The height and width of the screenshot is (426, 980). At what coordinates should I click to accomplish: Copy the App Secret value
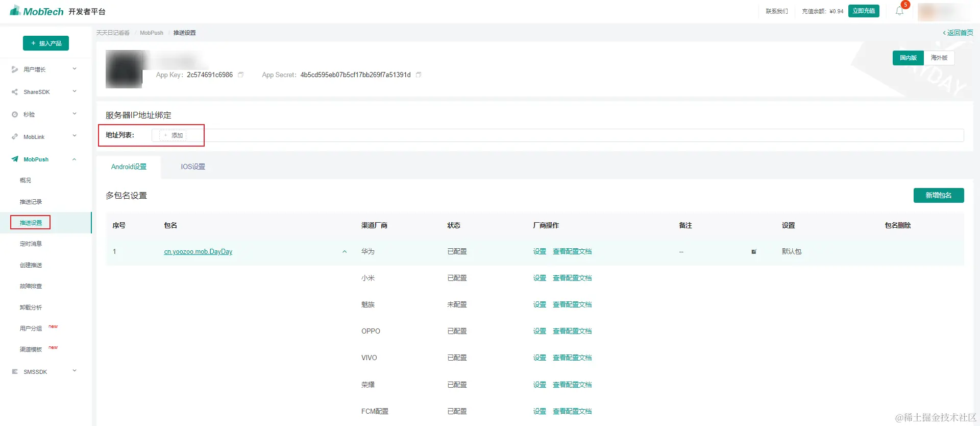coord(419,75)
